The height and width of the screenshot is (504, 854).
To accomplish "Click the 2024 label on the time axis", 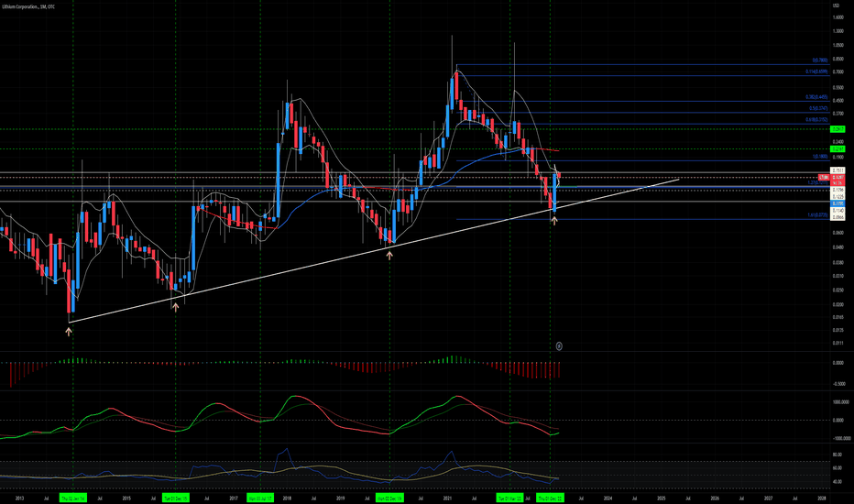I will tap(608, 498).
